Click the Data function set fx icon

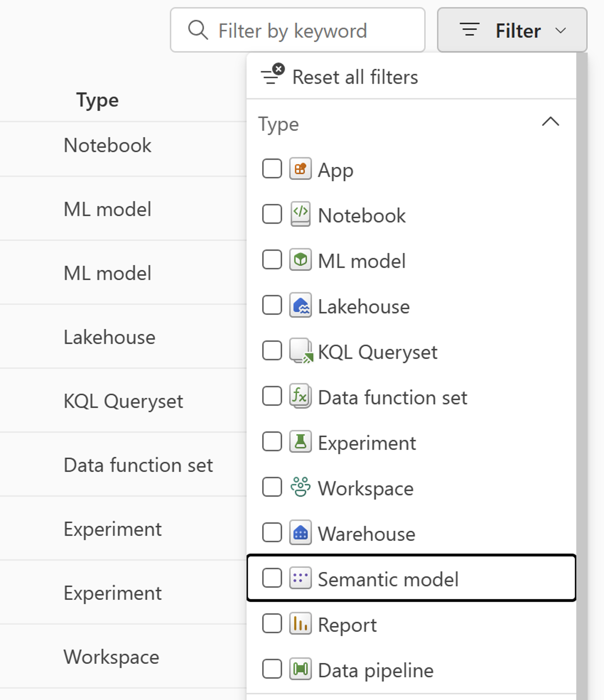click(x=301, y=397)
